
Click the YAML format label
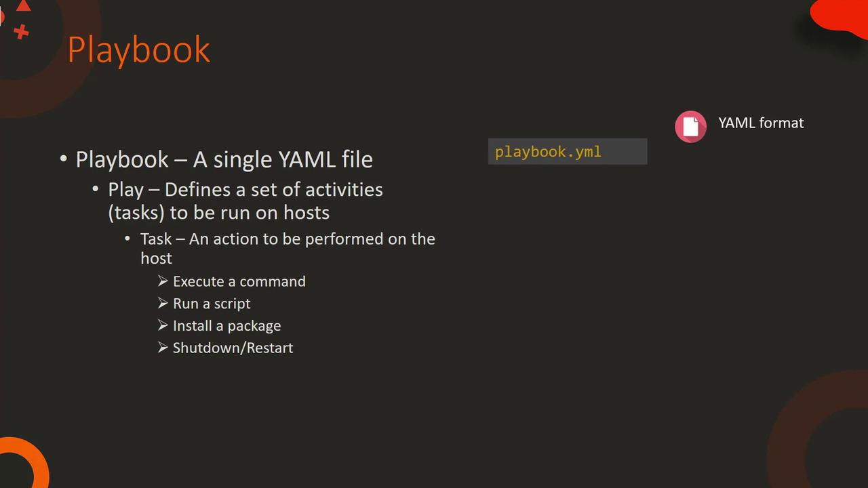coord(761,123)
